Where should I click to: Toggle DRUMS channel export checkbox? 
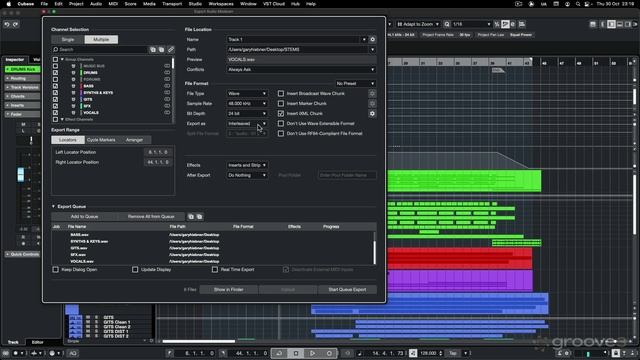(x=55, y=73)
